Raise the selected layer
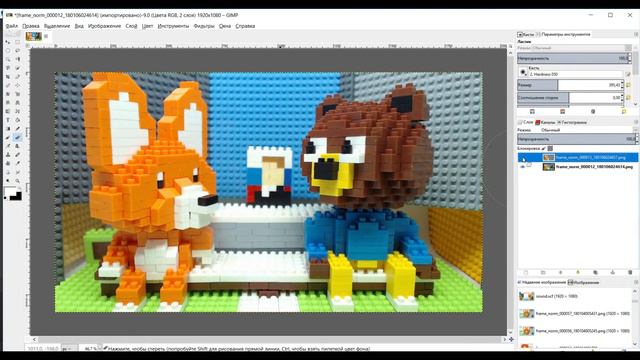The image size is (640, 360). (x=560, y=272)
